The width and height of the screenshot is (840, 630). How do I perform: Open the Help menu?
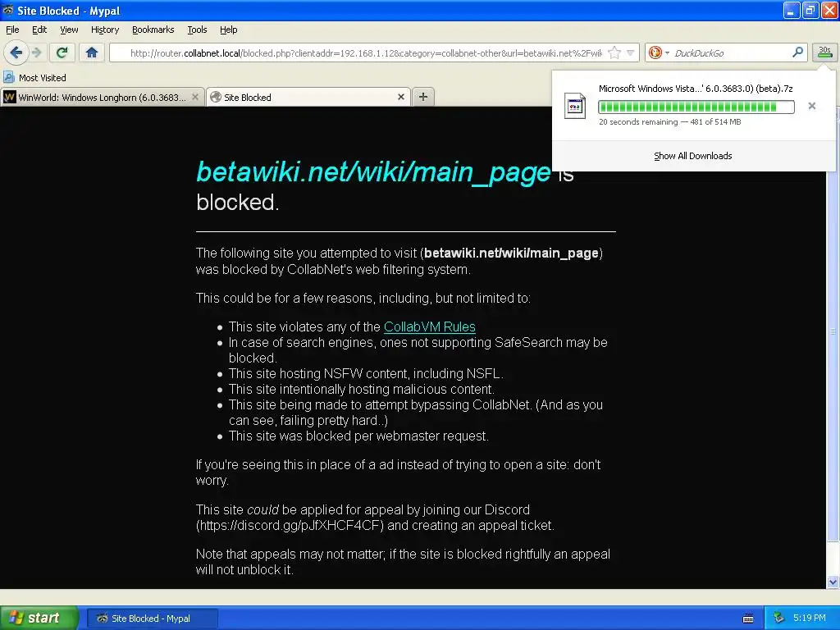coord(229,30)
